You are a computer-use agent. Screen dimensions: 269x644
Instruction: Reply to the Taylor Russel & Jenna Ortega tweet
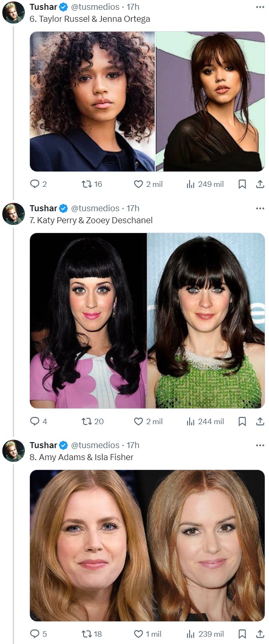click(x=35, y=184)
